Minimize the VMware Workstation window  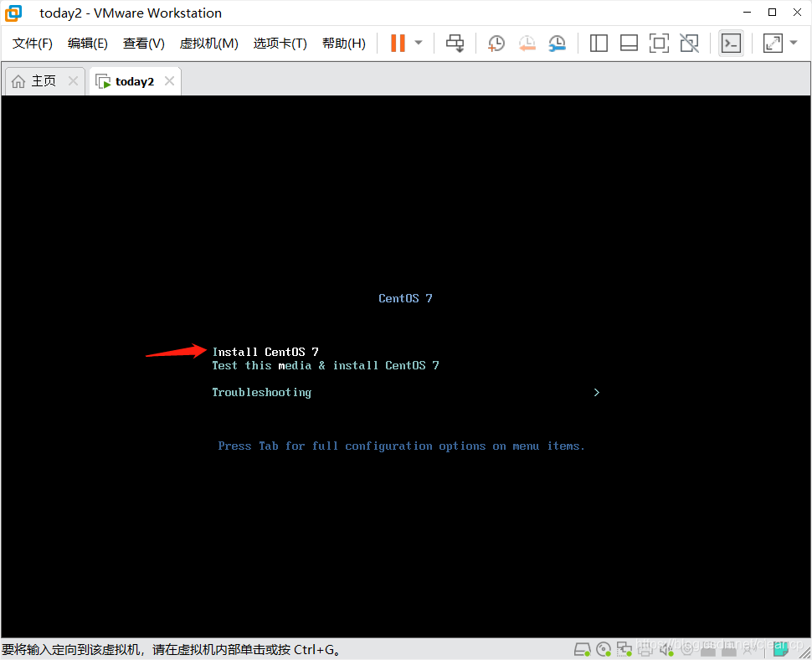(747, 13)
